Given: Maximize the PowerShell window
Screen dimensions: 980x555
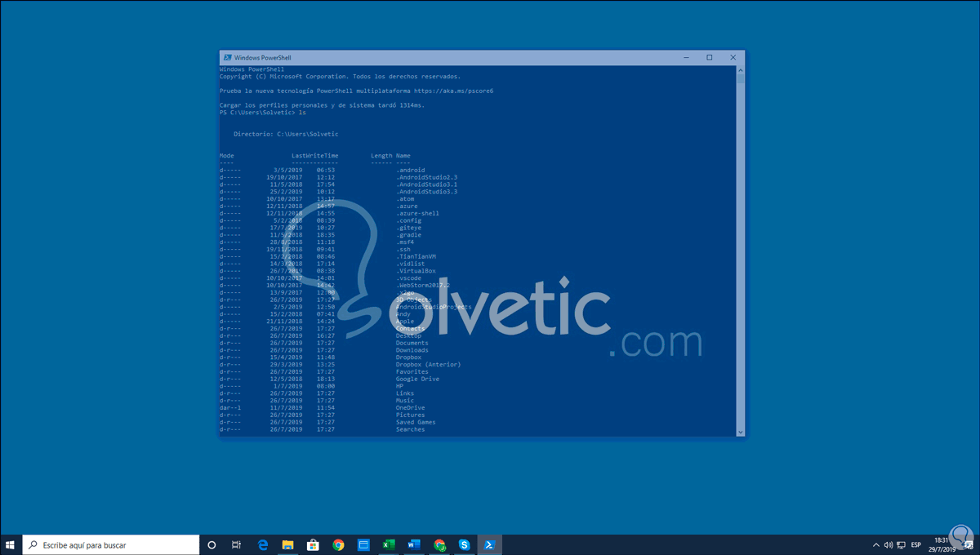Looking at the screenshot, I should coord(710,58).
